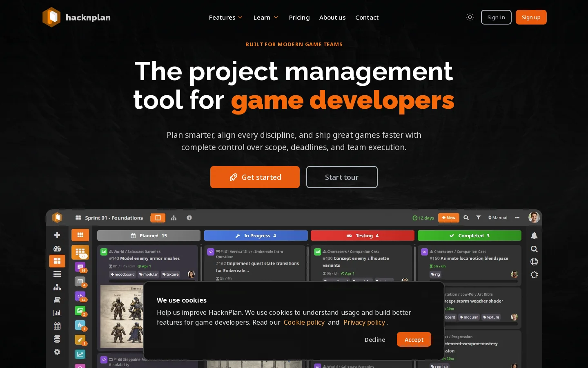The width and height of the screenshot is (588, 368).
Task: Open the hierarchy tree icon in sidebar
Action: [x=57, y=287]
